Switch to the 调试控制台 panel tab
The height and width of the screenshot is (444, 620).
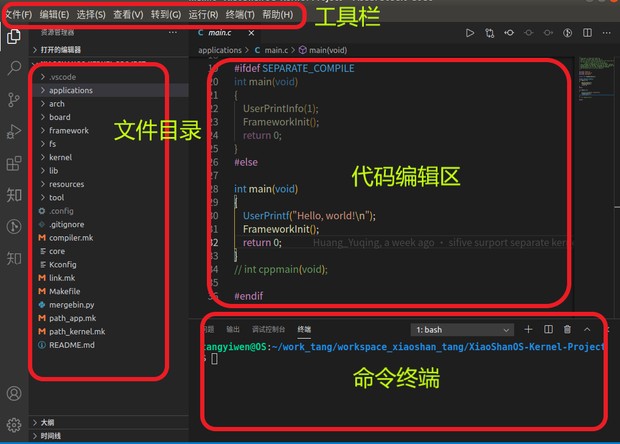[268, 329]
